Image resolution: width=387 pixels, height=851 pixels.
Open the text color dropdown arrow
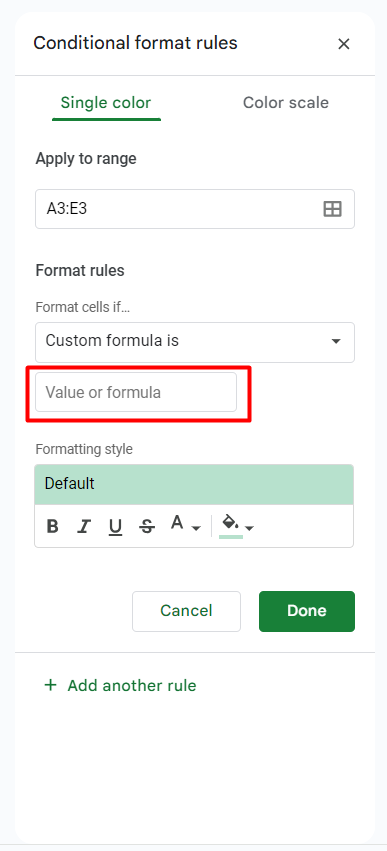[x=196, y=528]
